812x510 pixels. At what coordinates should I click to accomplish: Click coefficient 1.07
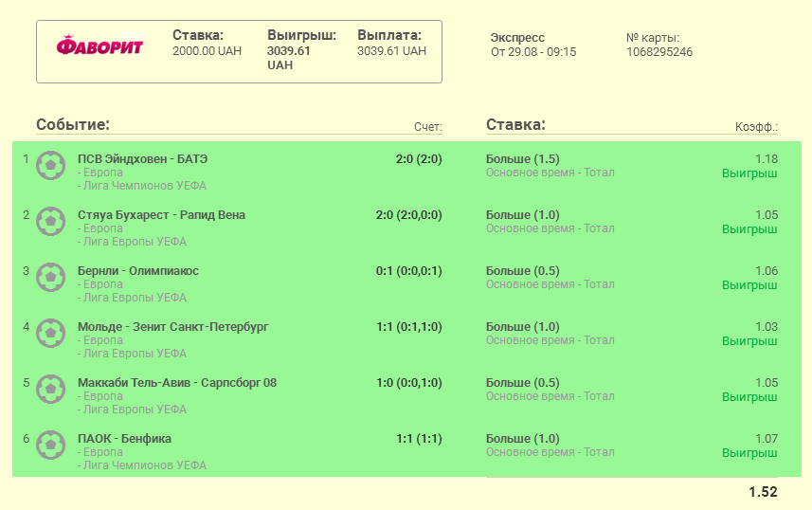pos(767,439)
